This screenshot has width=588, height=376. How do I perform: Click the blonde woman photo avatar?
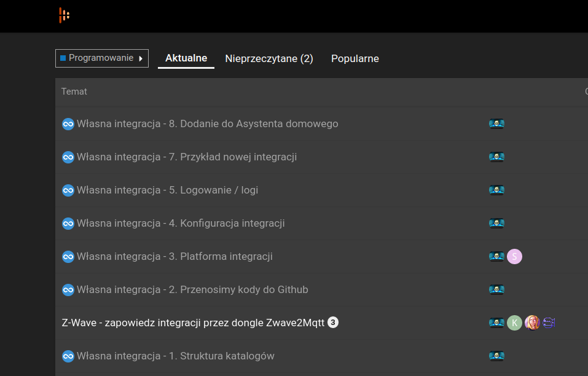(532, 323)
